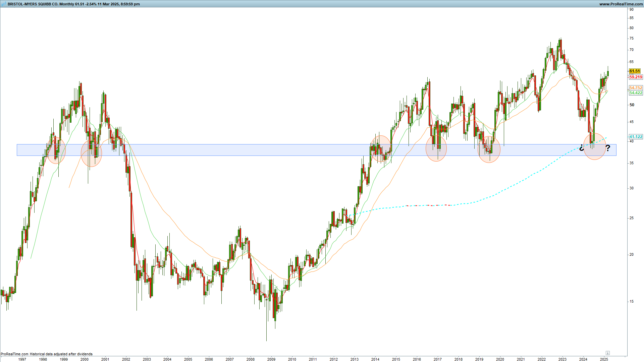Click the 2018 year label on time axis
This screenshot has width=644, height=362.
coord(459,359)
